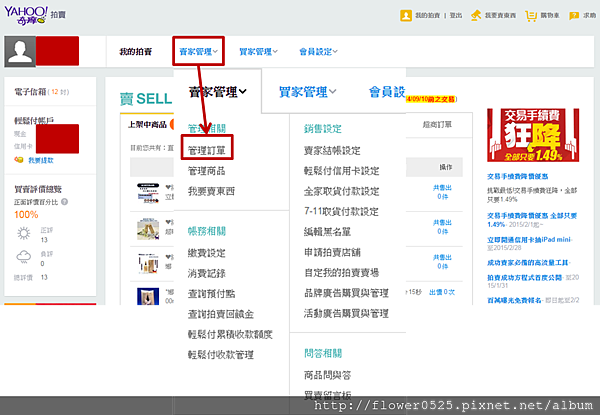Click the sun icon for 正評
600x415 pixels.
point(24,233)
